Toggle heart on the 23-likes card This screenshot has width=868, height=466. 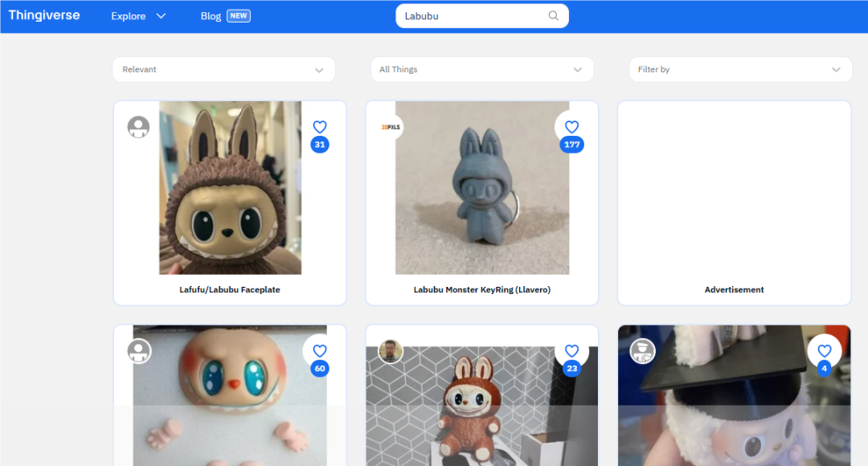coord(572,351)
